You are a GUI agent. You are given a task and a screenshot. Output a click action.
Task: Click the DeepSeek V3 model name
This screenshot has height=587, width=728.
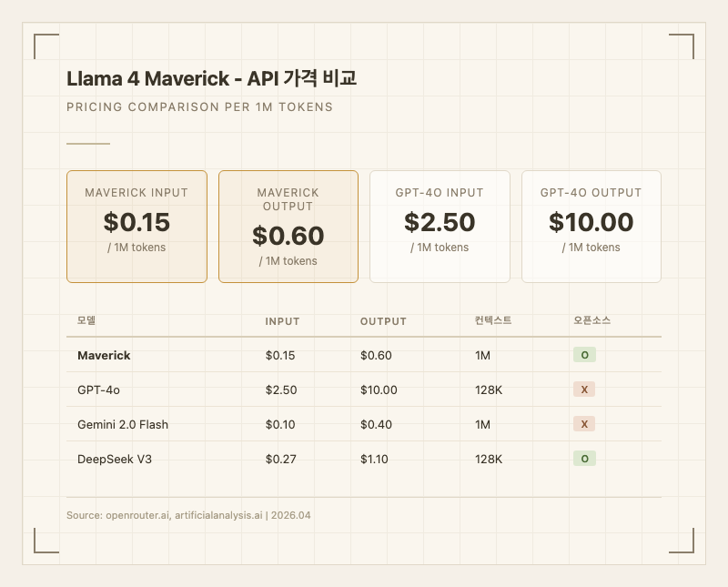click(115, 459)
